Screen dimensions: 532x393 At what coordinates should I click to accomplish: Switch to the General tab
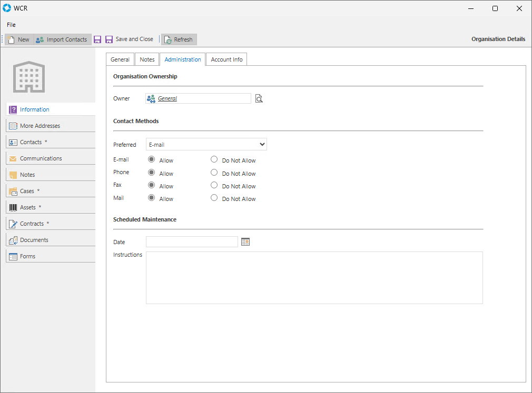120,59
